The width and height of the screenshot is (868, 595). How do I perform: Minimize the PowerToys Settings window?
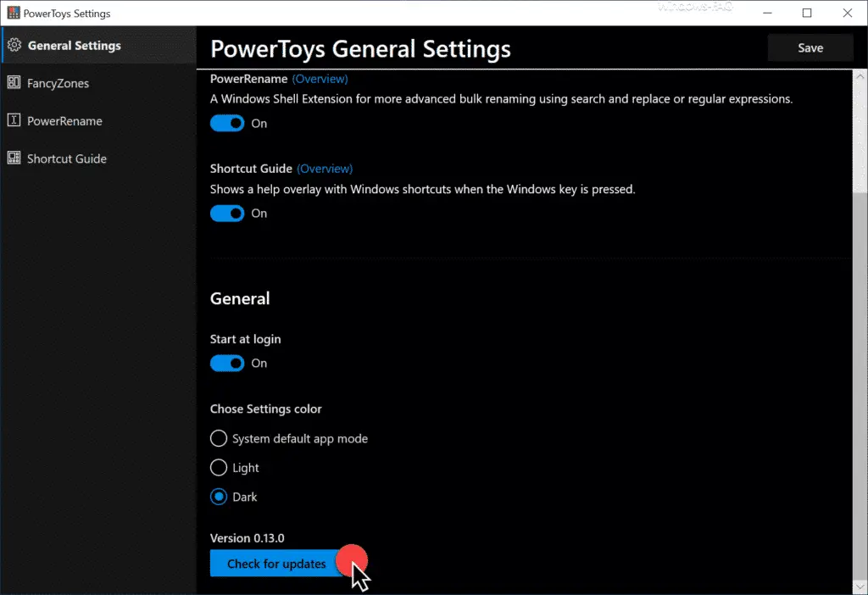pyautogui.click(x=767, y=13)
